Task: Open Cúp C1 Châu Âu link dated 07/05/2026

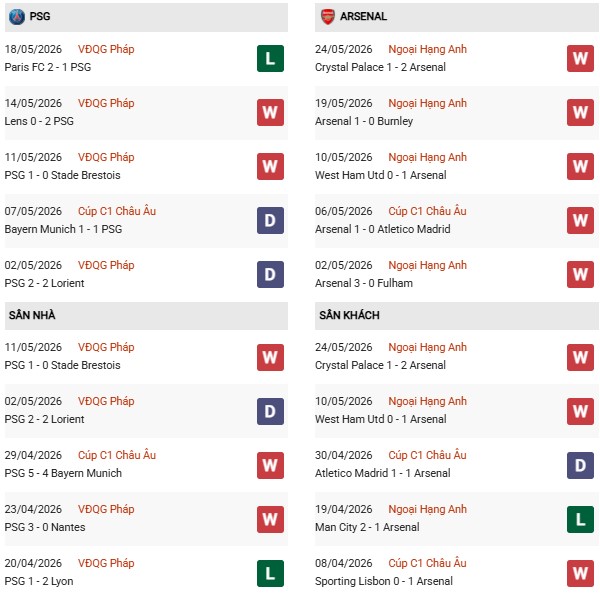Action: click(x=117, y=211)
